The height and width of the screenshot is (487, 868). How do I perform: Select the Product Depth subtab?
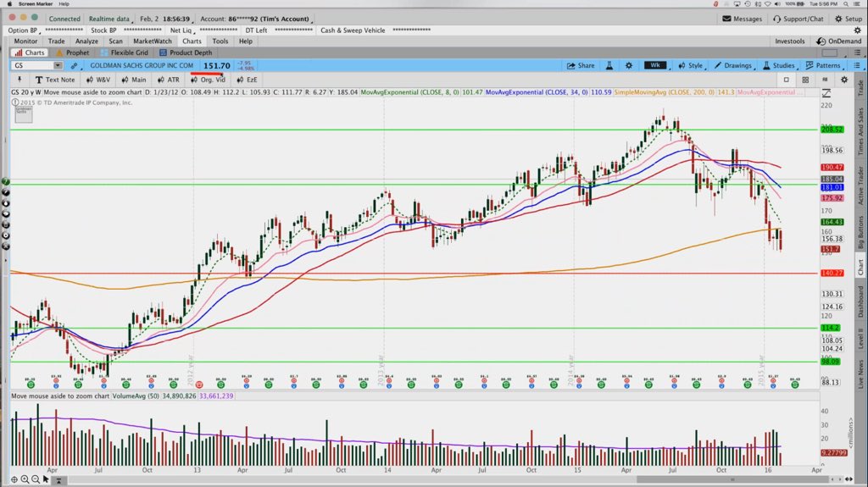point(186,53)
